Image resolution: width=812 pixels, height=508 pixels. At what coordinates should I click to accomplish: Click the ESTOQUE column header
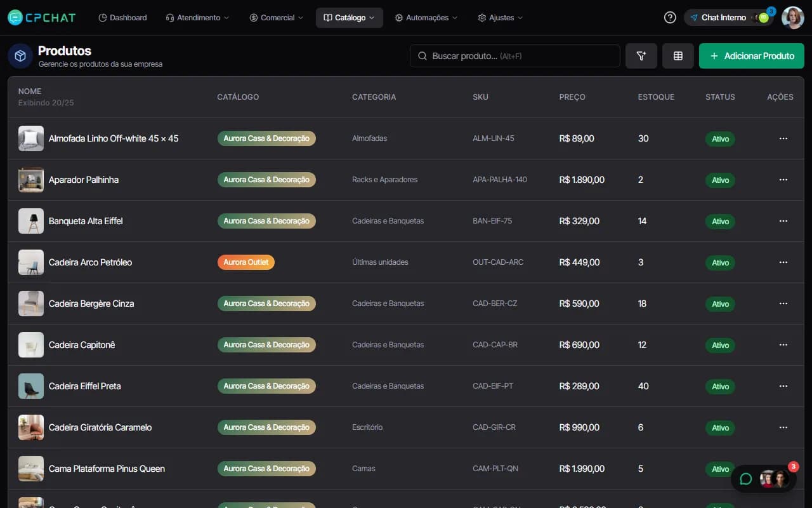click(656, 97)
